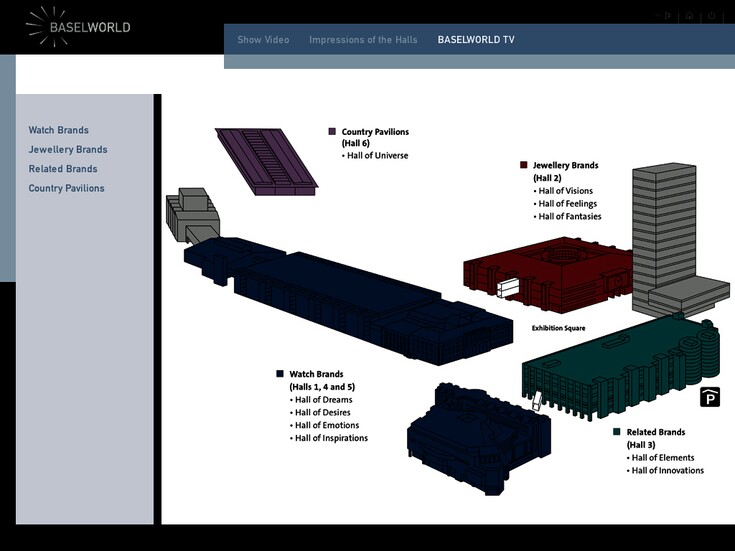This screenshot has height=551, width=735.
Task: Click the BASELWORLD logo
Action: [x=78, y=25]
